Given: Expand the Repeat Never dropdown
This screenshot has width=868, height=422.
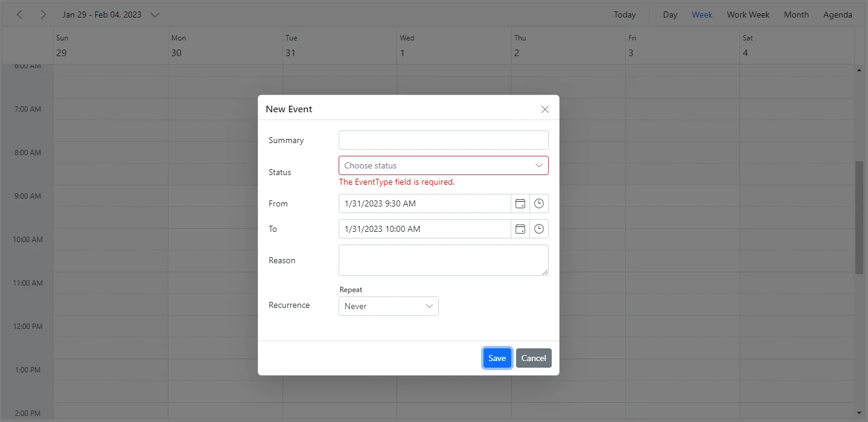Looking at the screenshot, I should [x=389, y=306].
